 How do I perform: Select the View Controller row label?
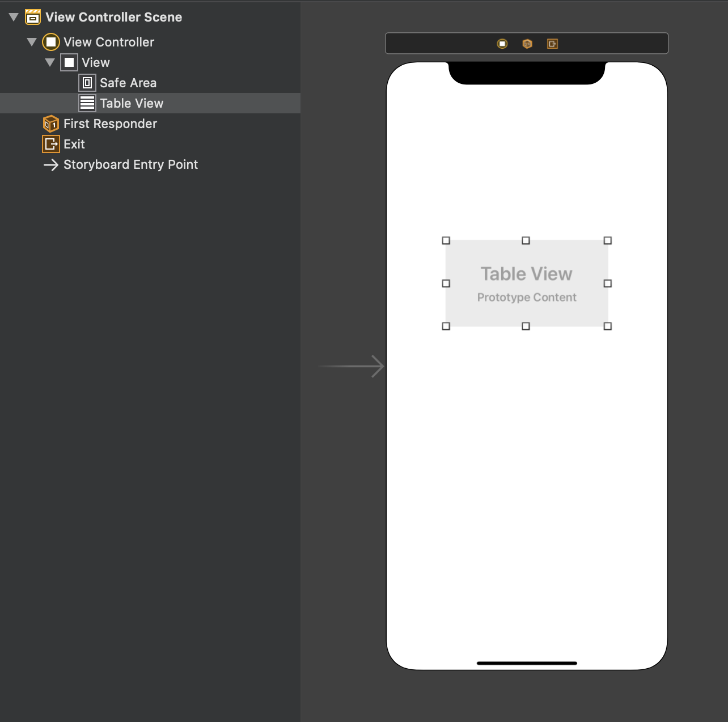point(109,42)
